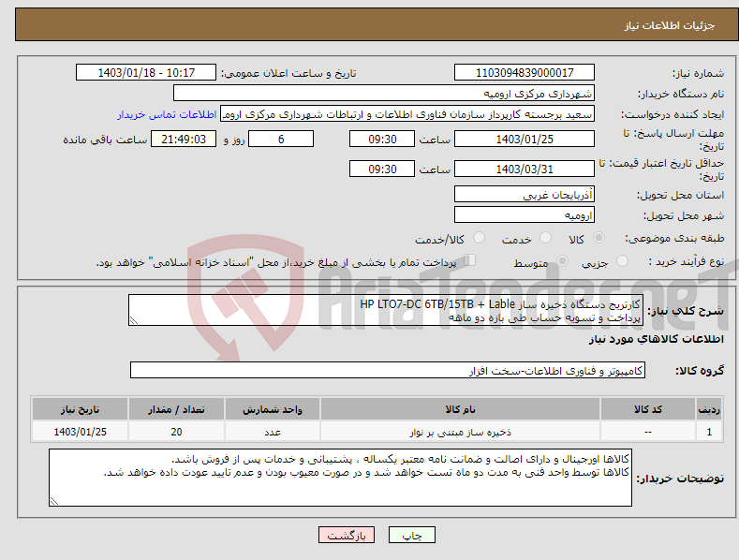739x560 pixels.
Task: Click the واحد شمارش column header
Action: (x=273, y=409)
